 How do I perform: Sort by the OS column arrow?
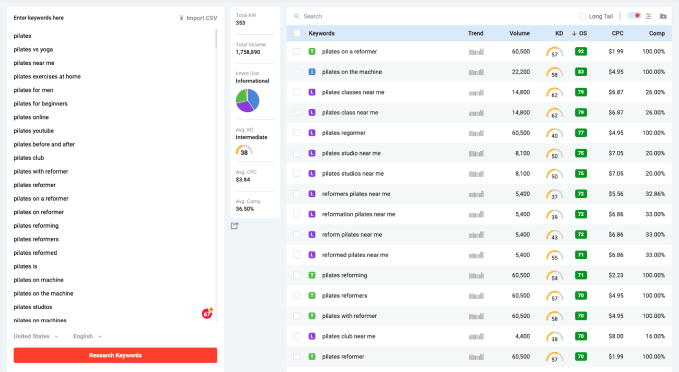[574, 33]
